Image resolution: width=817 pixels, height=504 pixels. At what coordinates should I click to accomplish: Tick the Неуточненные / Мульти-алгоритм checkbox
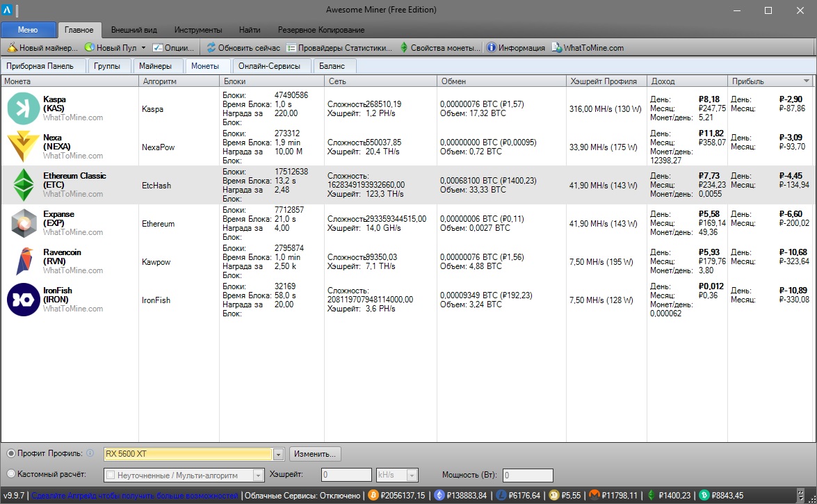[111, 475]
